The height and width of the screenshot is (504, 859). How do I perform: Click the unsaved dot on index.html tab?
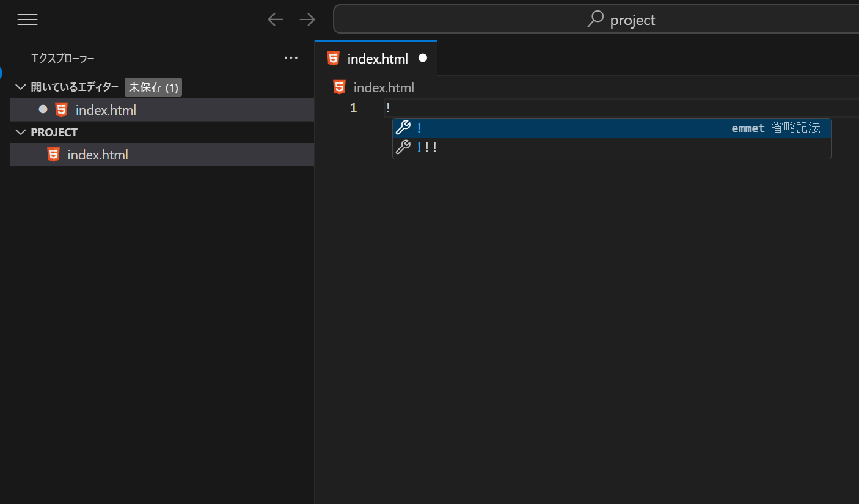(422, 58)
